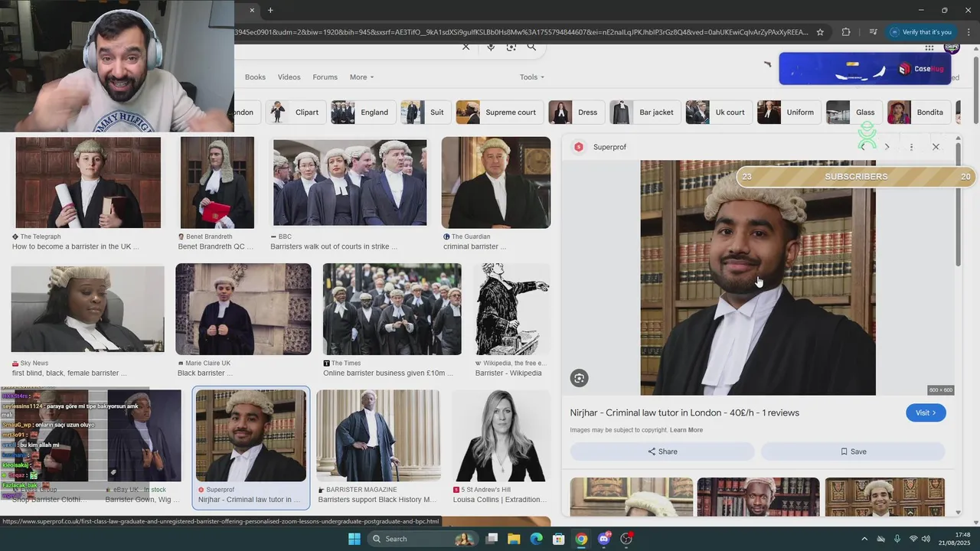Image resolution: width=980 pixels, height=551 pixels.
Task: Open the Marie Claire UK image result
Action: pyautogui.click(x=243, y=309)
